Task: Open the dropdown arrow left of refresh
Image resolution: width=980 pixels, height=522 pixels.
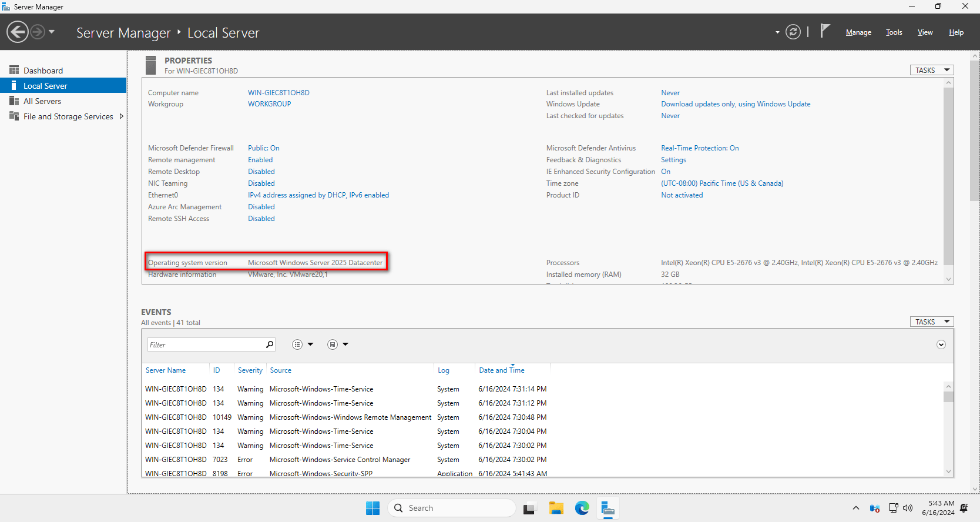Action: pyautogui.click(x=777, y=32)
